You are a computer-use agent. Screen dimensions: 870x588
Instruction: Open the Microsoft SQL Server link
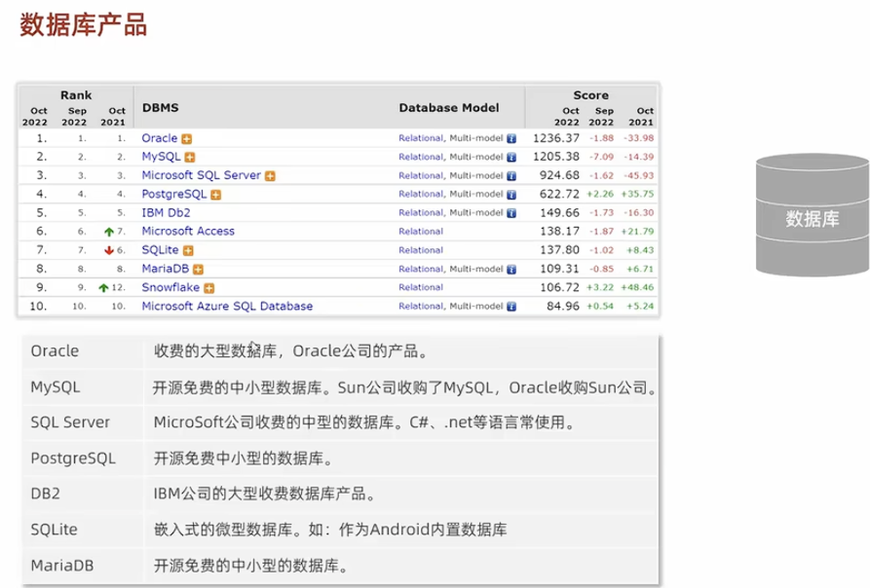point(201,175)
